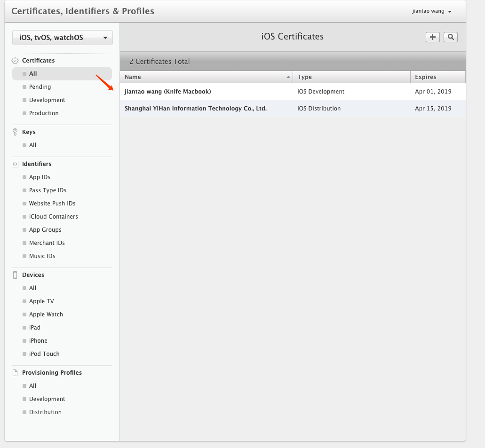Viewport: 485px width, 448px height.
Task: Click the Certificates section seal icon
Action: (15, 61)
